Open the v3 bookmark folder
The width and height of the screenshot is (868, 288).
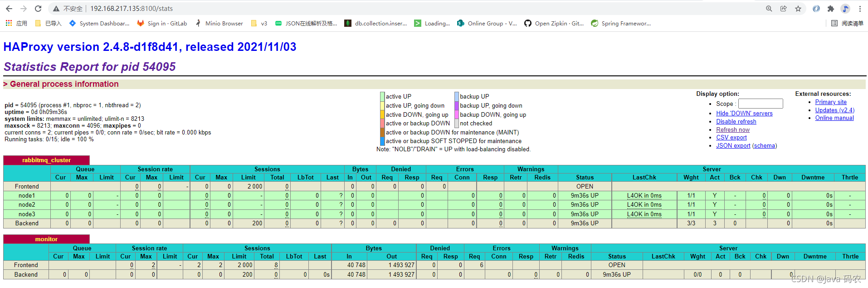[259, 23]
